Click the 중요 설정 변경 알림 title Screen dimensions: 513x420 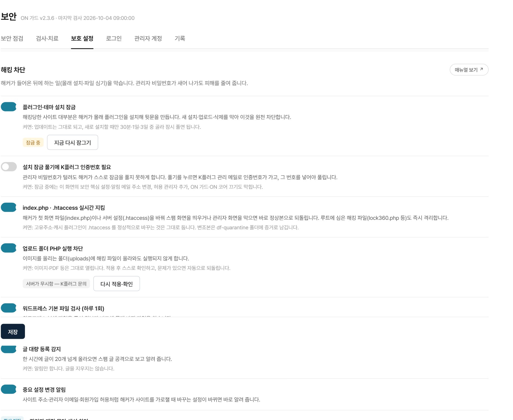(44, 389)
